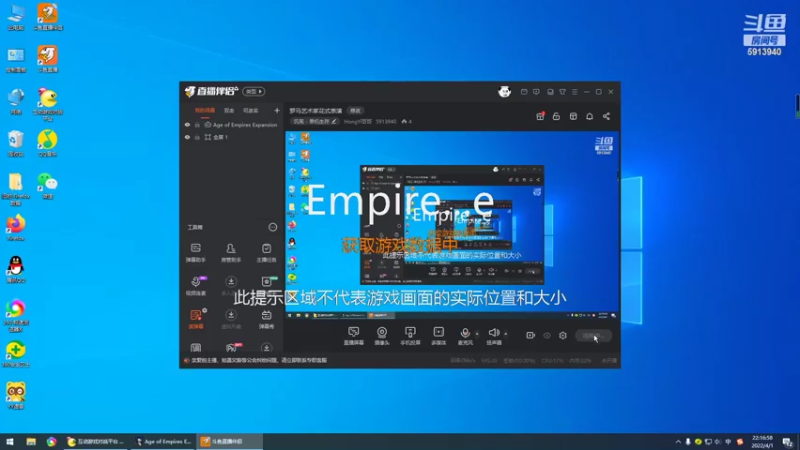Image resolution: width=800 pixels, height=450 pixels.
Task: Select the 全屏 1 source row
Action: click(231, 137)
